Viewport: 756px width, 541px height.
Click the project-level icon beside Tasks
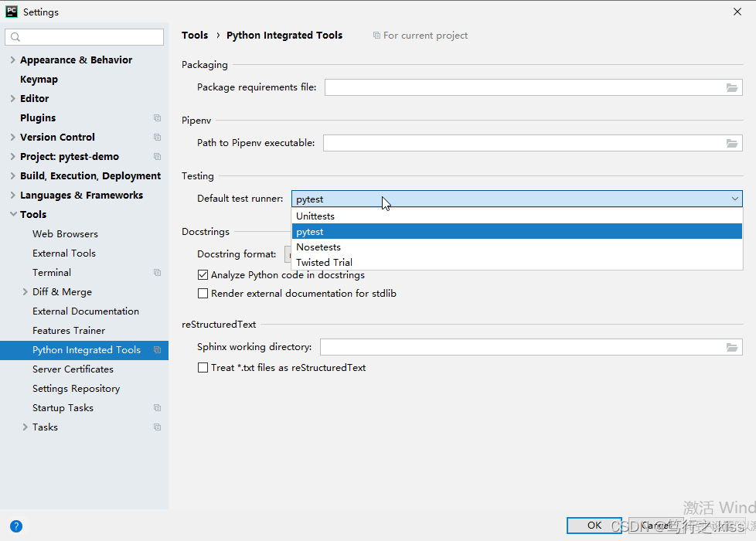(x=157, y=427)
